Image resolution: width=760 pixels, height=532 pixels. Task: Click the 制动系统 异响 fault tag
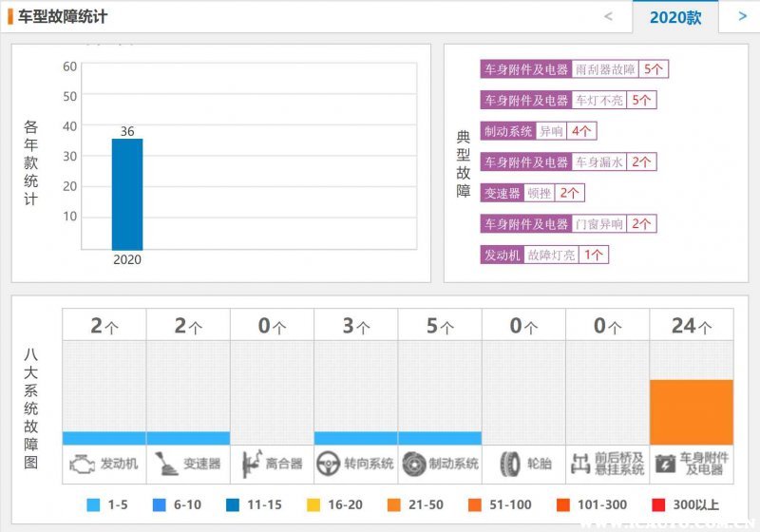pyautogui.click(x=551, y=131)
